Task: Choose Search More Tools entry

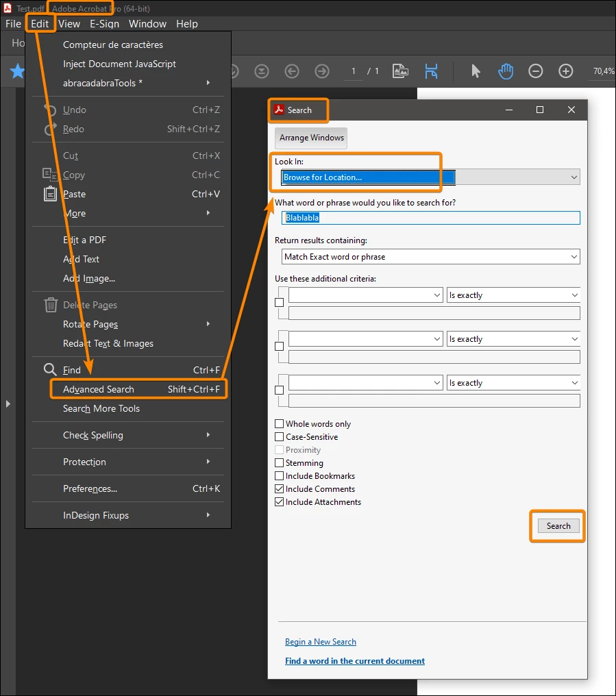Action: pos(128,408)
